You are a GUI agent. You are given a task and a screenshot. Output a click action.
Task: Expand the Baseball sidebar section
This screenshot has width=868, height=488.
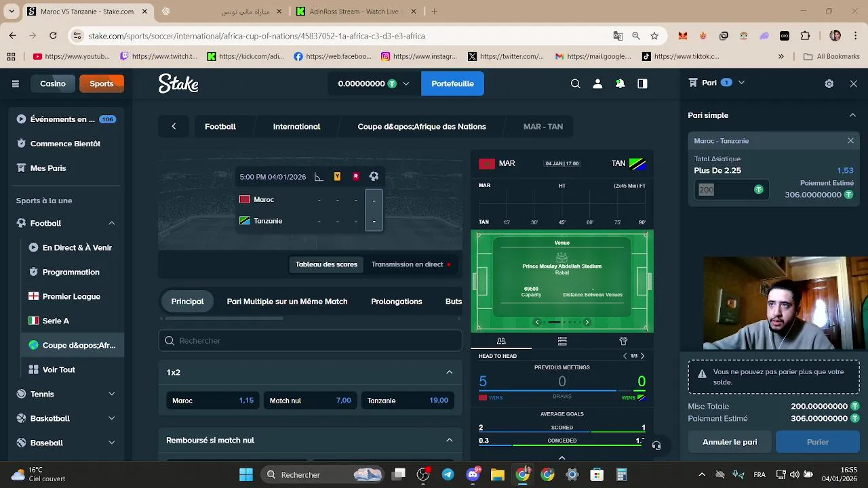click(111, 443)
